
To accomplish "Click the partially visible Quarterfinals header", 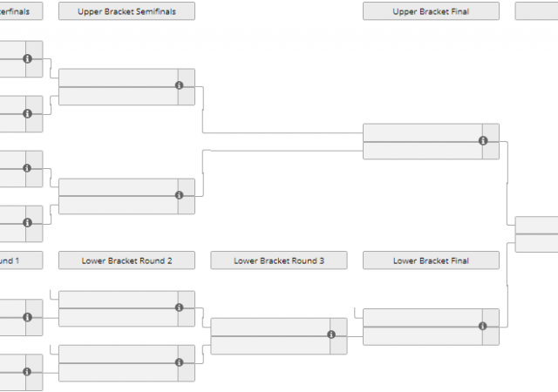I will (x=21, y=11).
